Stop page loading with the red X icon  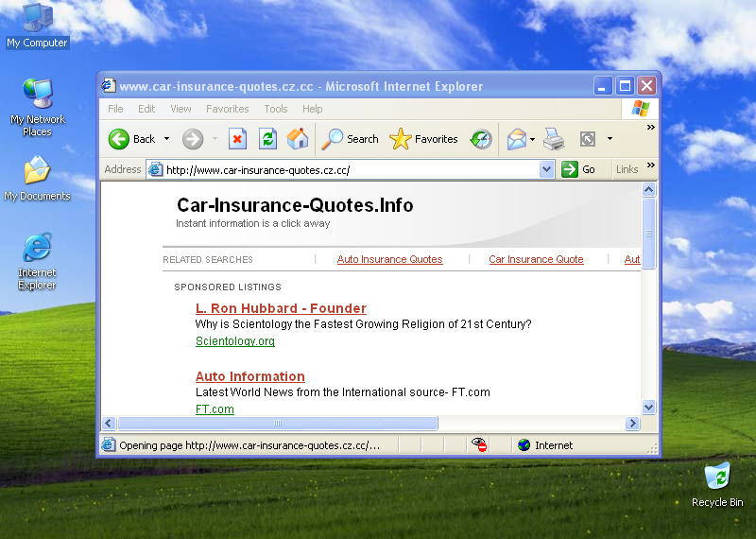pos(237,139)
